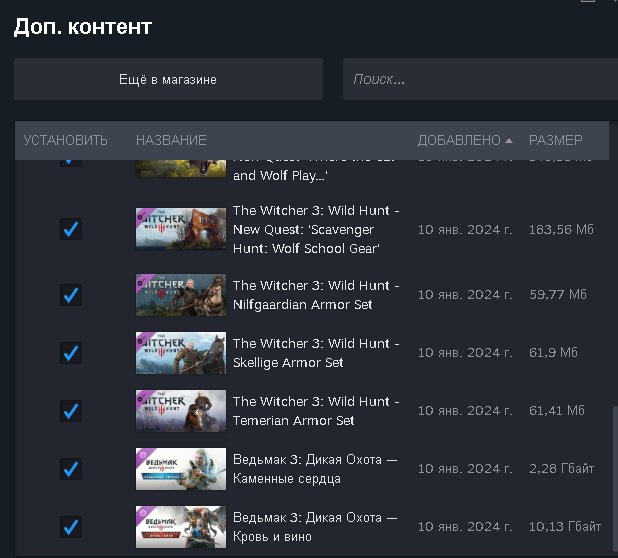Click the vertical scrollbar of the DLC list

coord(614,481)
